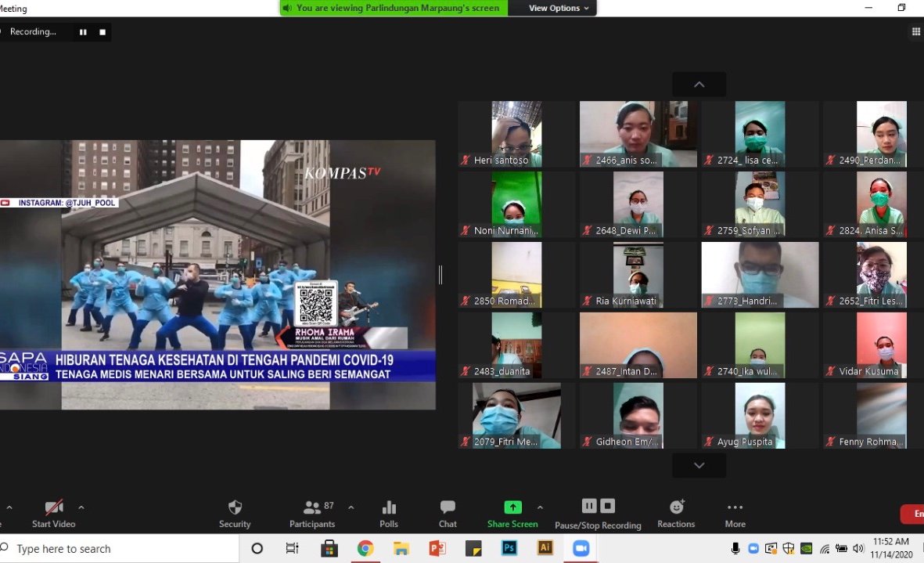The width and height of the screenshot is (924, 563).
Task: Click the green Share Screen icon
Action: point(512,507)
